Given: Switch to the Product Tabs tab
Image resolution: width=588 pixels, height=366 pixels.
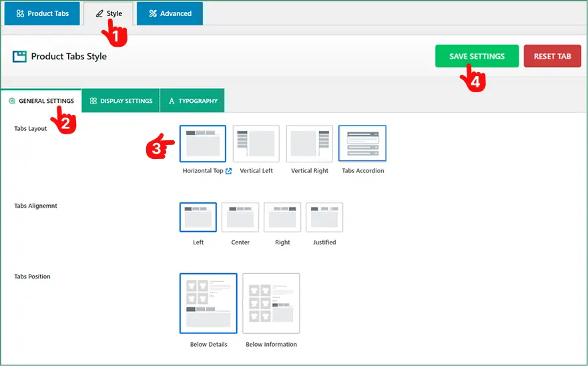Looking at the screenshot, I should [x=42, y=13].
